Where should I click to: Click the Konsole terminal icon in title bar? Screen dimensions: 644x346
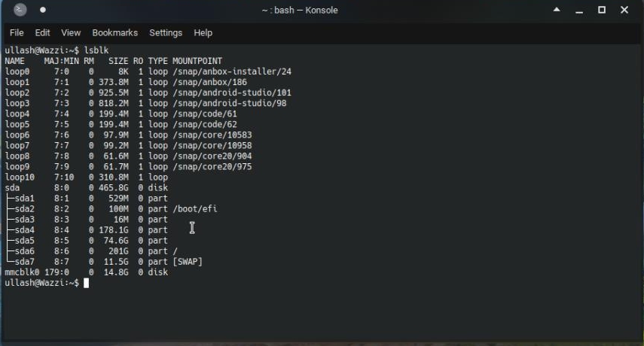point(20,10)
